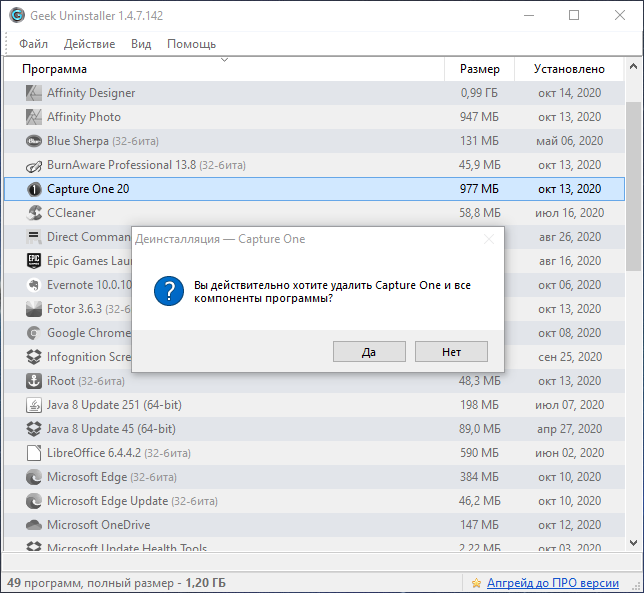The width and height of the screenshot is (644, 593).
Task: Select the Microsoft Edge Update entry
Action: pos(132,501)
